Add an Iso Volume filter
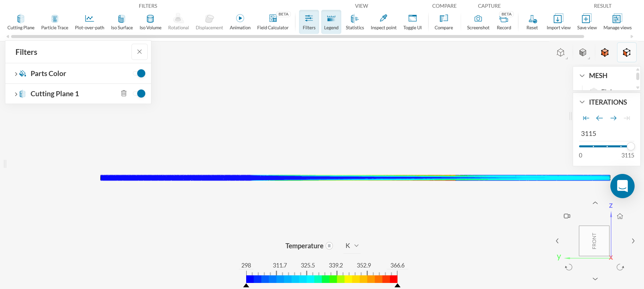 pos(150,22)
